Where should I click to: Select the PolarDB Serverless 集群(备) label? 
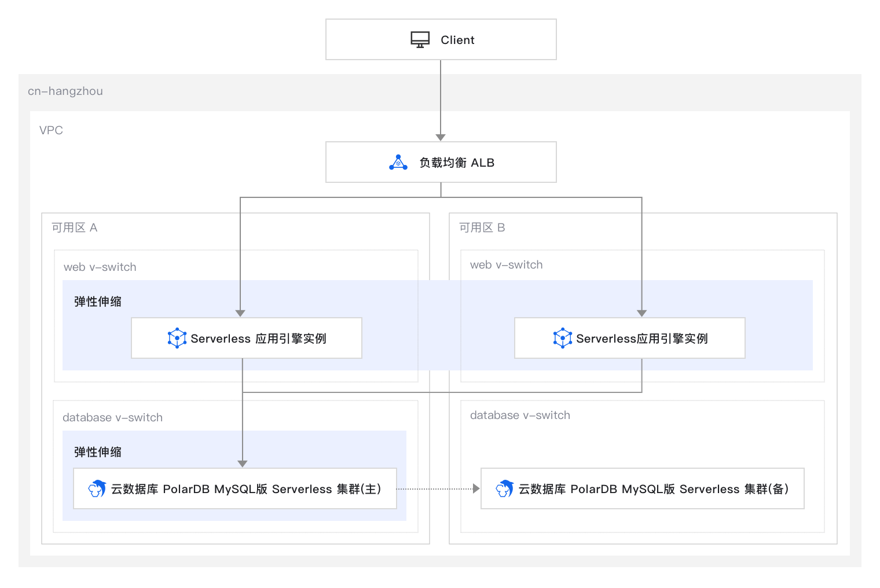(654, 489)
